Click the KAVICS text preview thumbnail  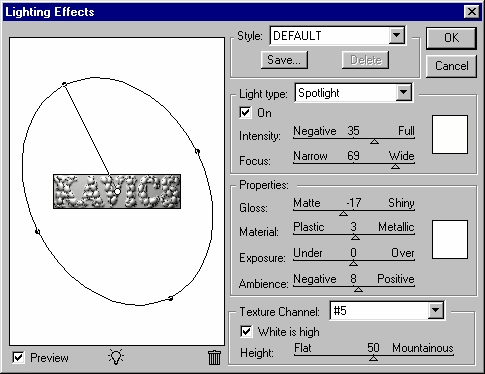117,191
